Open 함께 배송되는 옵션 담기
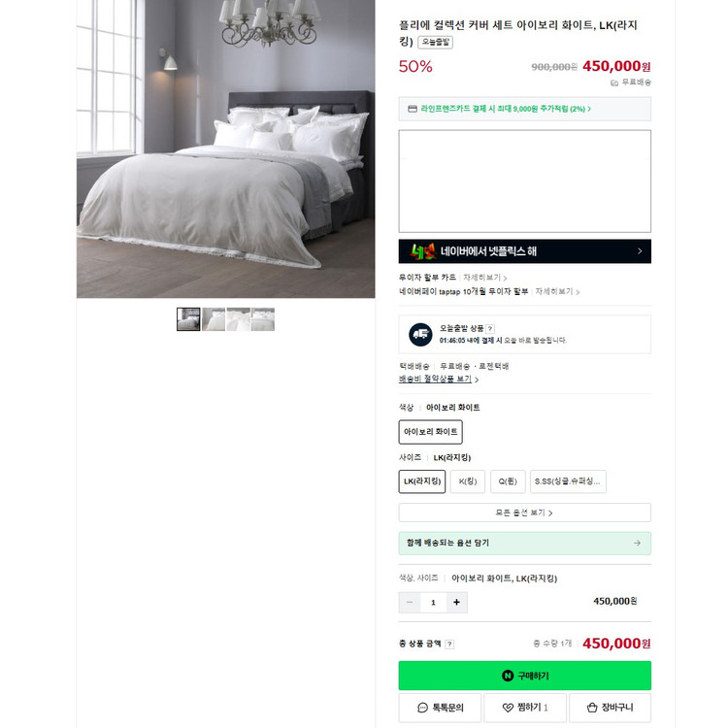728x728 pixels. pos(524,544)
